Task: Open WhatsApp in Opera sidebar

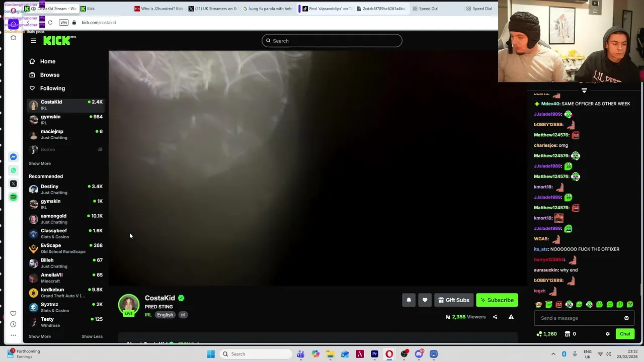Action: pos(13,170)
